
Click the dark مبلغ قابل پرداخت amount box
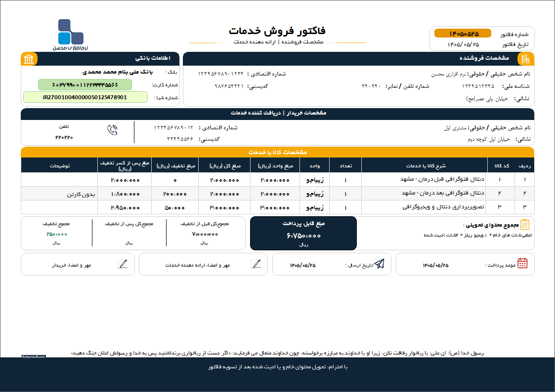(303, 234)
